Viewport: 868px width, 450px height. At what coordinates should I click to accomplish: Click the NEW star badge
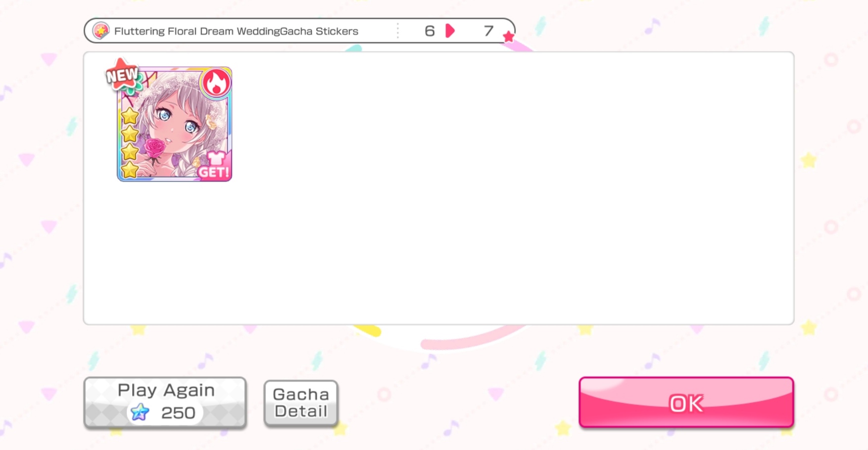point(122,75)
